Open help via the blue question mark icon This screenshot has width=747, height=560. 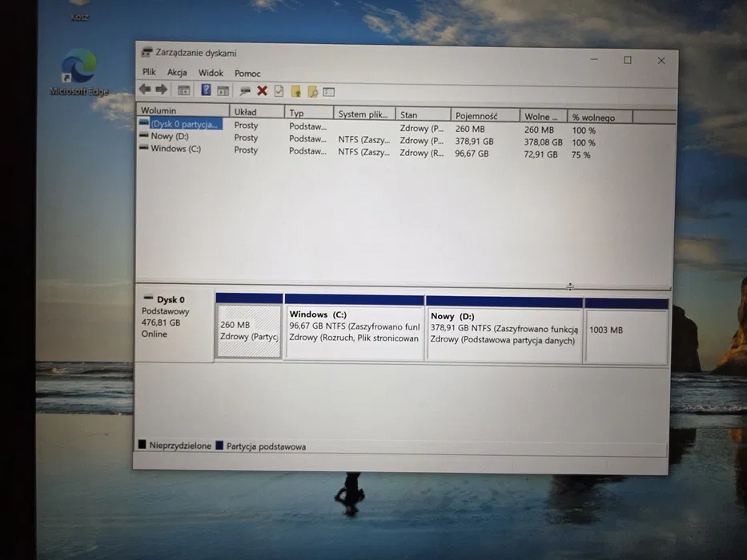coord(206,90)
